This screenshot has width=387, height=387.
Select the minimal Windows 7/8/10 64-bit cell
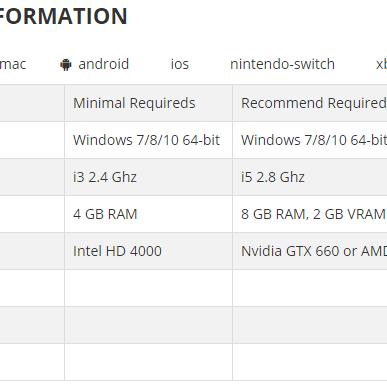click(x=149, y=140)
